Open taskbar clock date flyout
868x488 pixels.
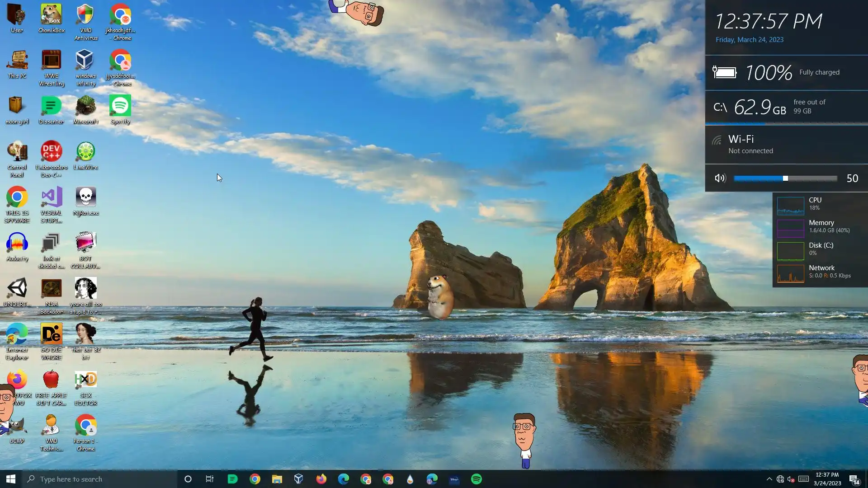827,479
